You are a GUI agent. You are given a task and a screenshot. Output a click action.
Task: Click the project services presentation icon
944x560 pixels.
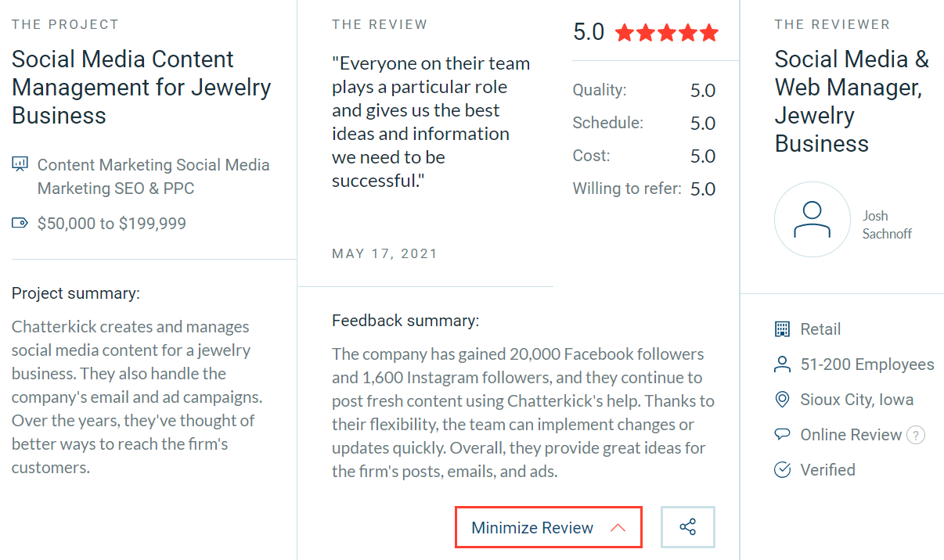(20, 164)
